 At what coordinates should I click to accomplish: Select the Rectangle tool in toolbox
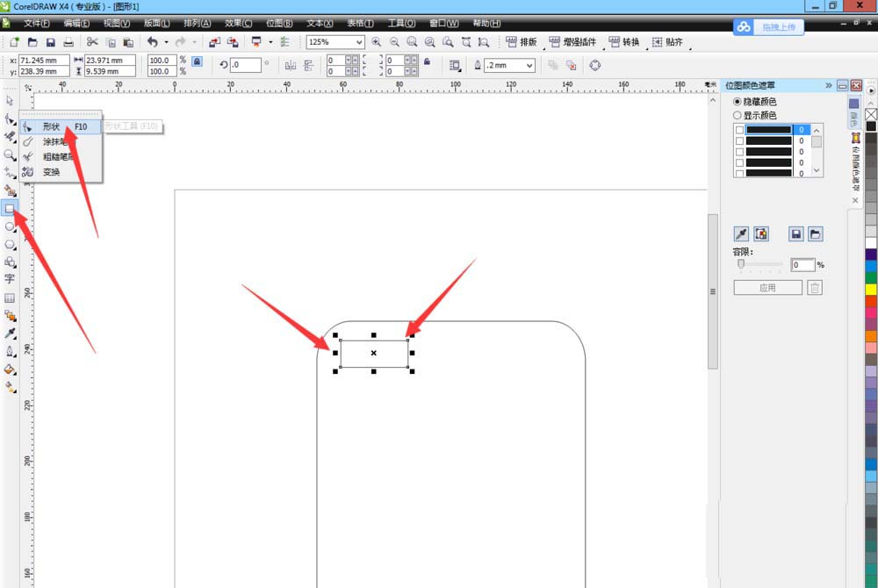coord(10,209)
